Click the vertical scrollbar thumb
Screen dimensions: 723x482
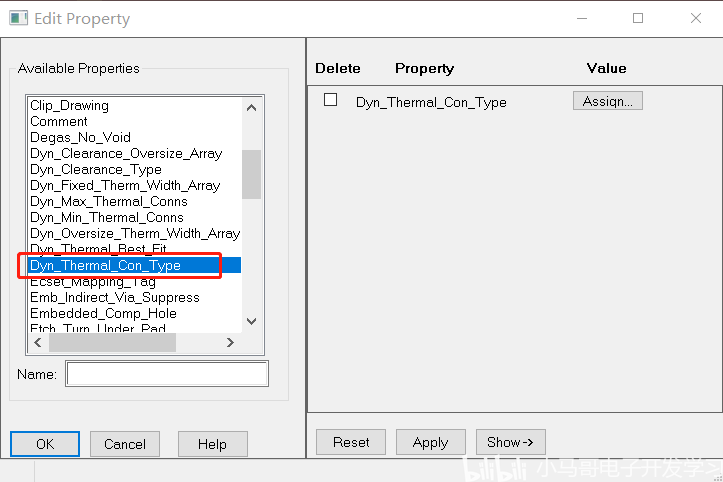(x=251, y=175)
